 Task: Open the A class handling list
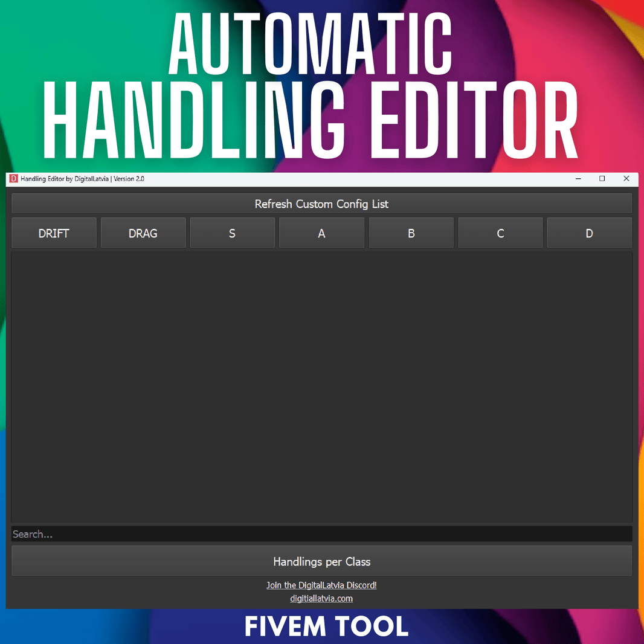(321, 233)
